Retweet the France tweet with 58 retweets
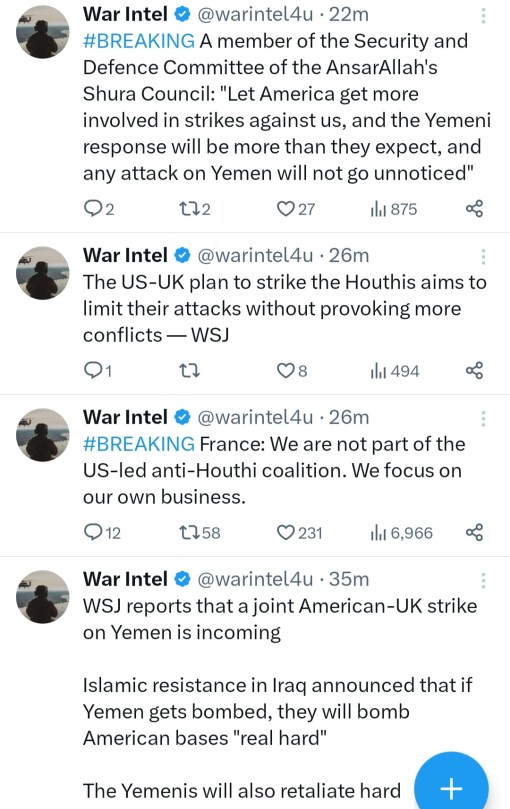Viewport: 510px width, 809px height. tap(199, 532)
